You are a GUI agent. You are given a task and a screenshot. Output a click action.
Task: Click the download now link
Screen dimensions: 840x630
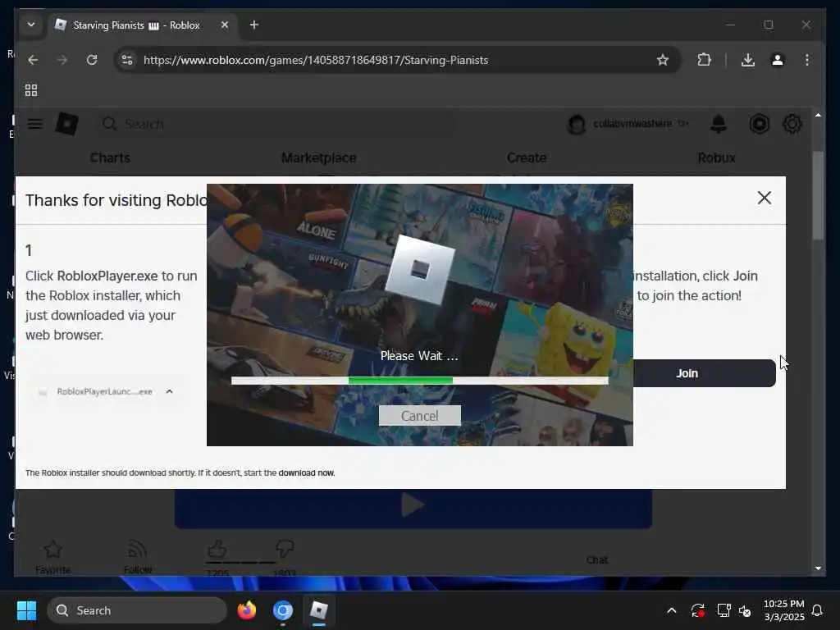point(307,472)
